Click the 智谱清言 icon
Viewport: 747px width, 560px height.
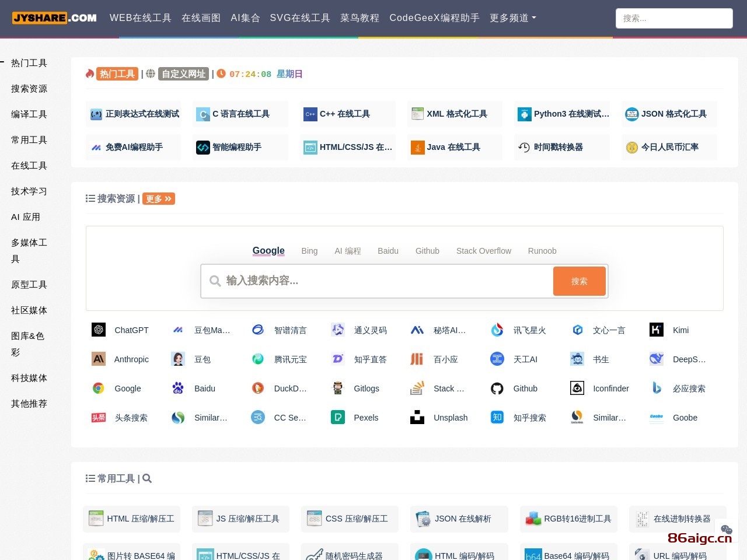(258, 330)
